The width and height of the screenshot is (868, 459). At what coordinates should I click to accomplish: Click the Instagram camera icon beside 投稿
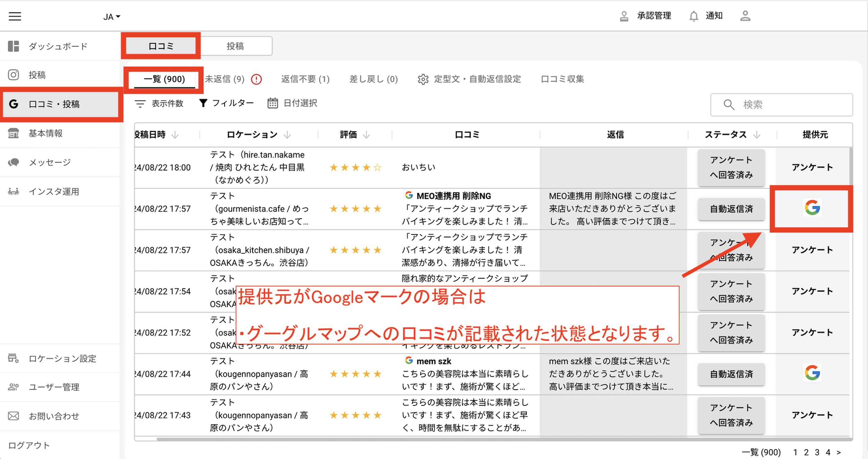13,75
